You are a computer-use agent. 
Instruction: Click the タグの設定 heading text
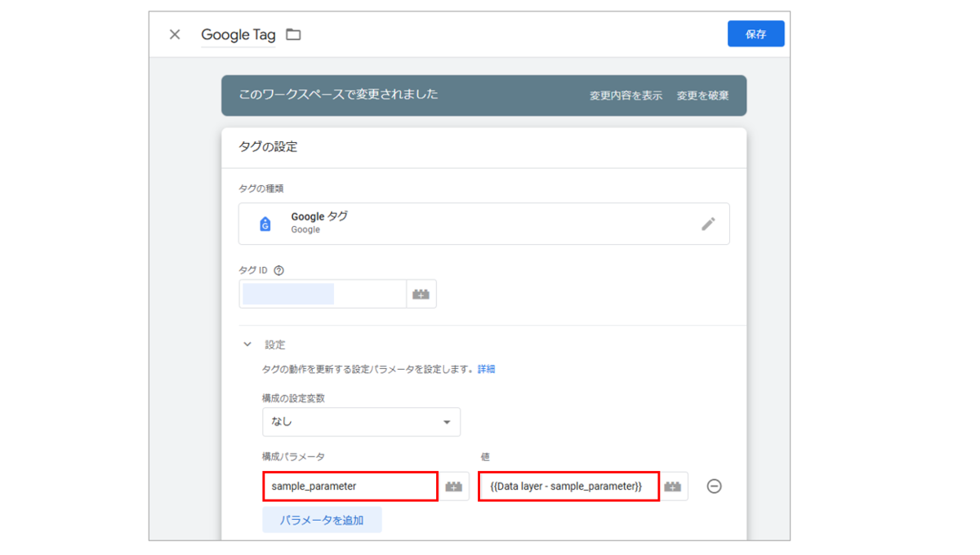pos(268,147)
